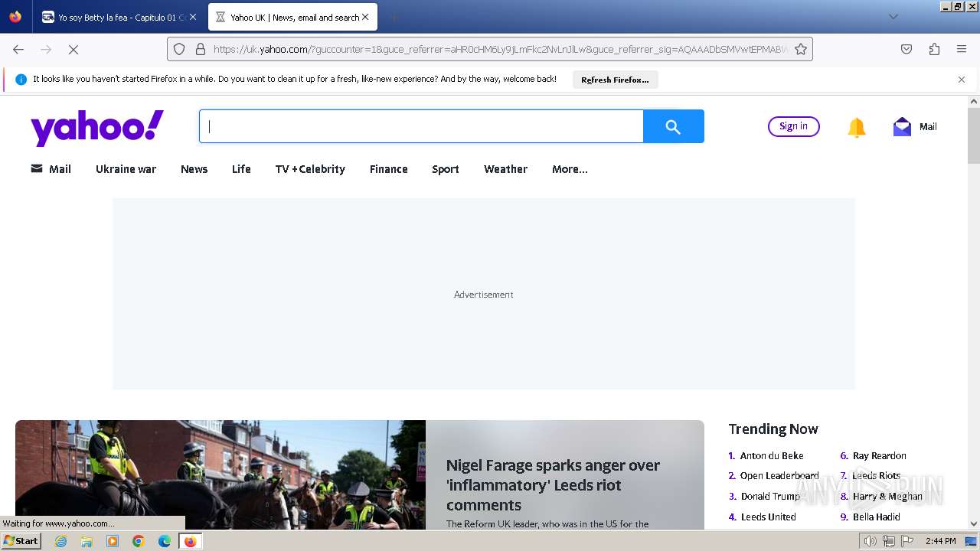Viewport: 980px width, 551px height.
Task: Switch to Firefox taskbar button
Action: click(x=190, y=541)
